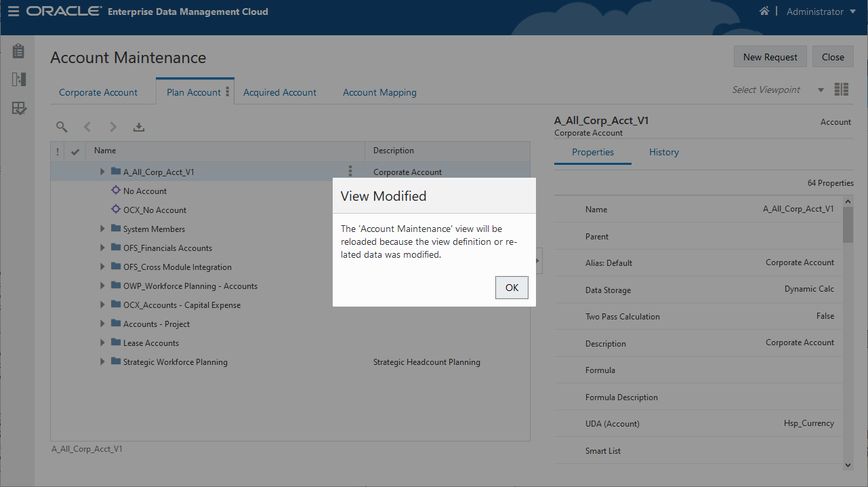This screenshot has height=487, width=868.
Task: Open row actions for A_All_Corp_Acct_V1
Action: pyautogui.click(x=350, y=172)
